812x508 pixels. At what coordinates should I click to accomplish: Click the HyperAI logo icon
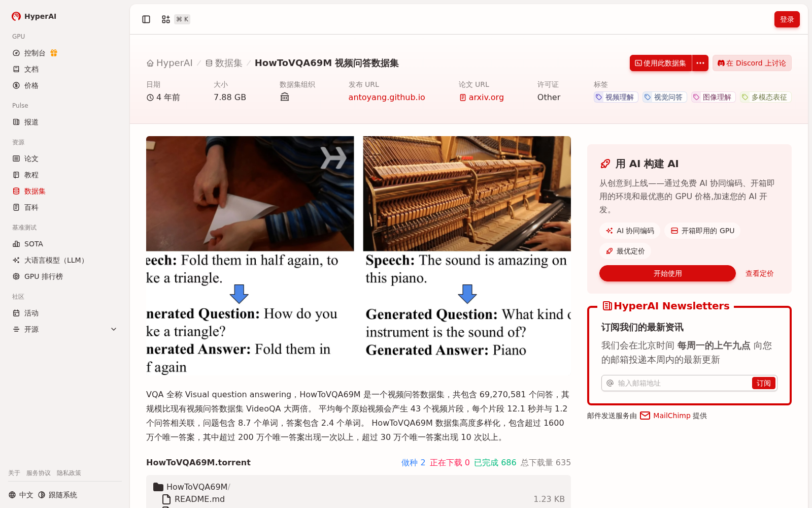point(16,16)
